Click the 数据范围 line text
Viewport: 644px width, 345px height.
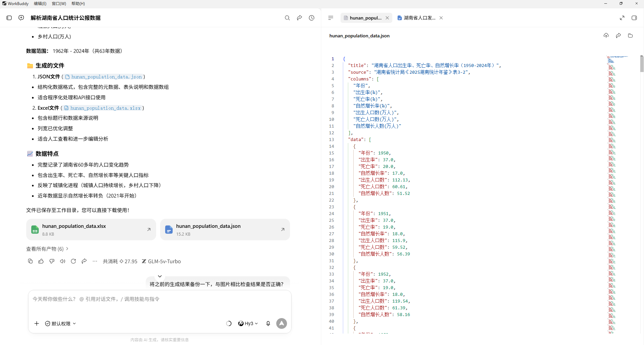pos(74,51)
